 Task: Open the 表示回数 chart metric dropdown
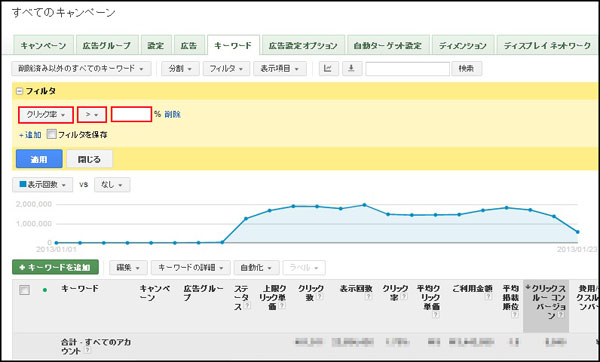pos(42,185)
